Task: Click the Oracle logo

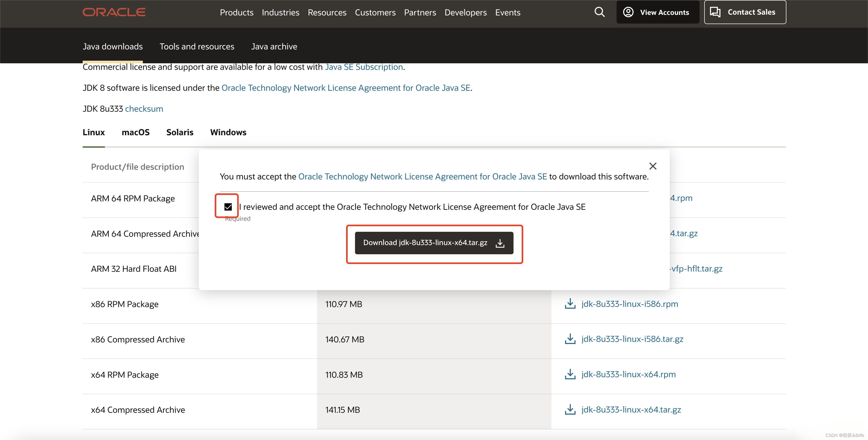Action: (x=114, y=12)
